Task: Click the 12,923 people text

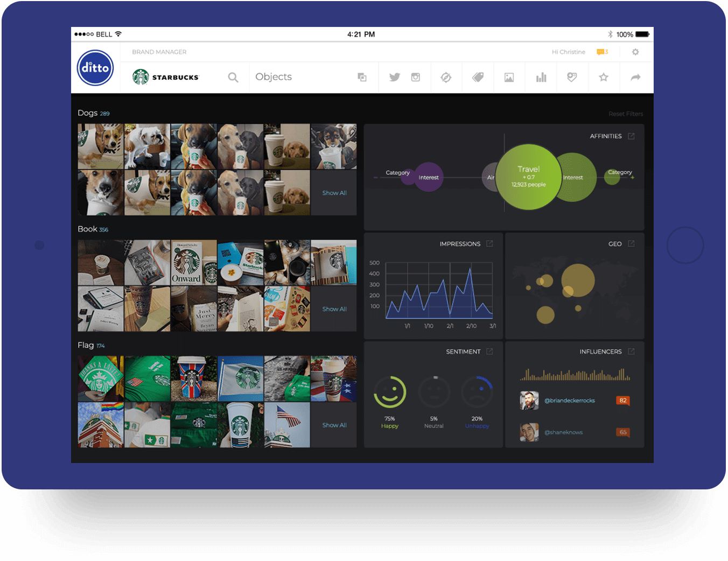Action: tap(528, 185)
